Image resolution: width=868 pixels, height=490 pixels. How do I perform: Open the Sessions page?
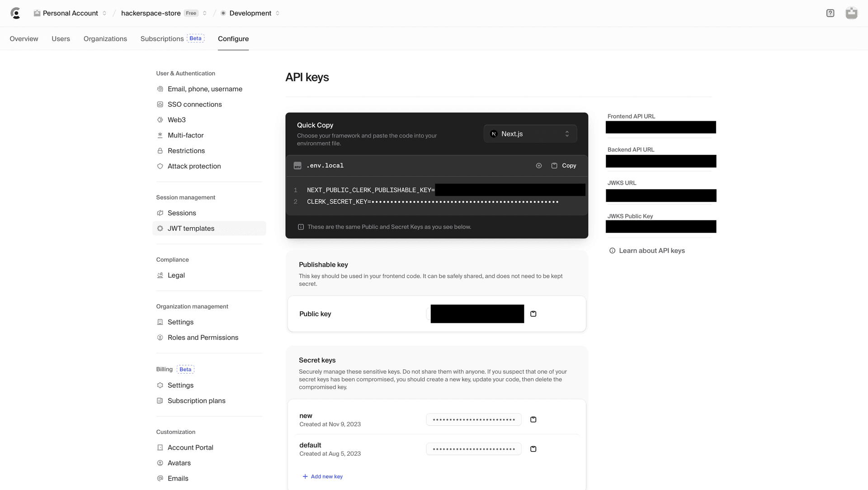click(x=181, y=213)
